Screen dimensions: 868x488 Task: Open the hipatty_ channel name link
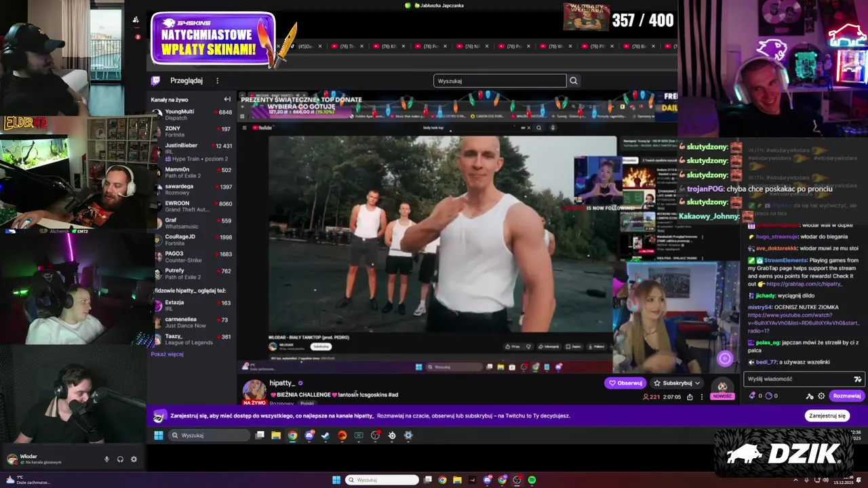tap(282, 383)
